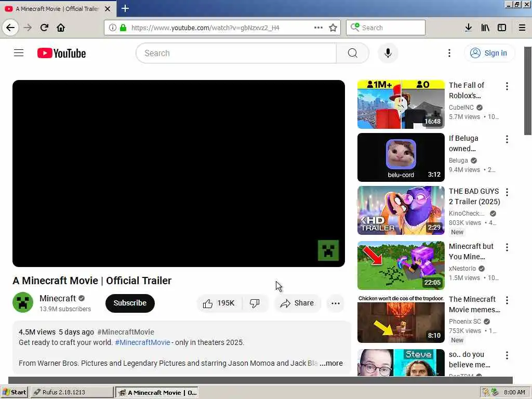
Task: Click the browser forward arrow
Action: pos(28,28)
